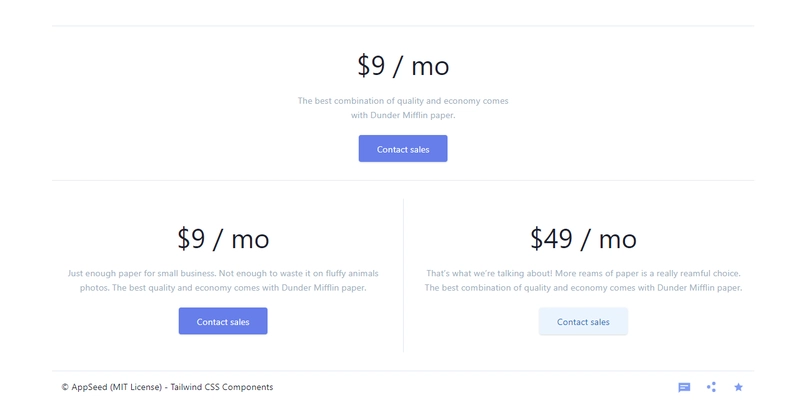Select the (MIT License) text in footer
The height and width of the screenshot is (400, 800).
coord(136,387)
